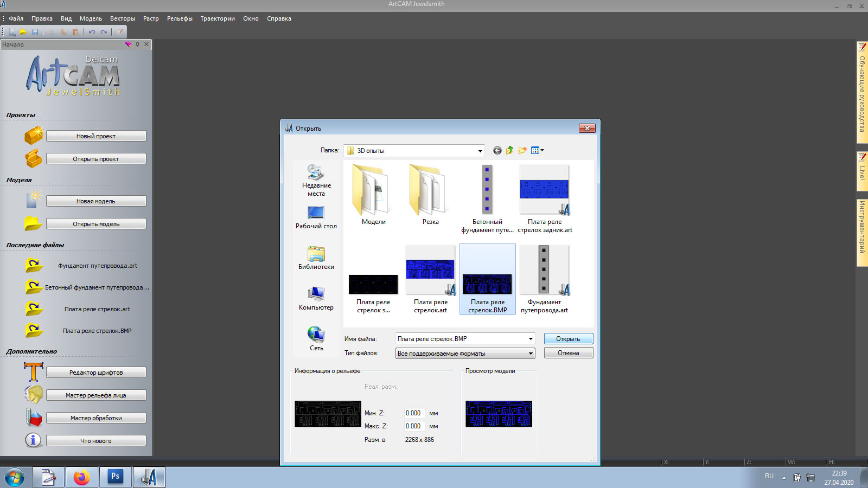The image size is (868, 488).
Task: Click the Мастер рельефа лица face icon
Action: click(34, 395)
